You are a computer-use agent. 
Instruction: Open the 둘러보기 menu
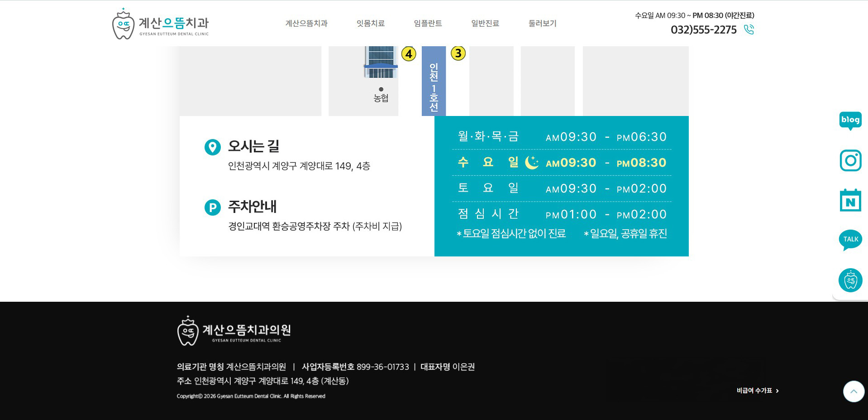[x=542, y=24]
